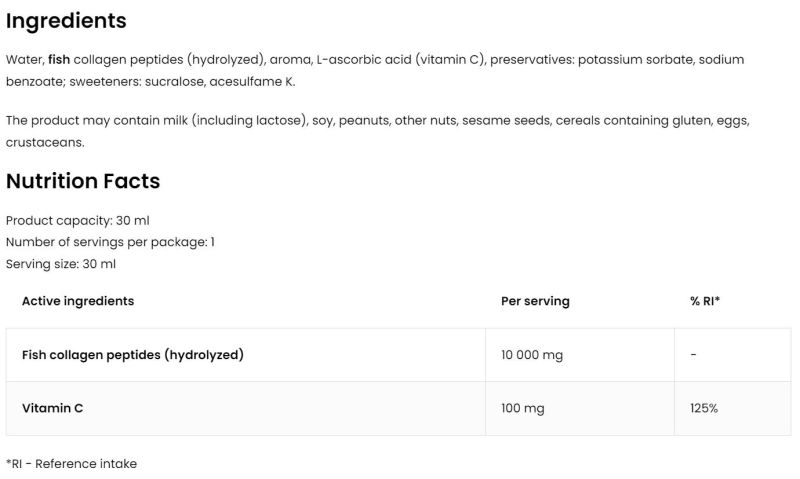Viewport: 800px width, 479px height.
Task: Click the "Per serving" column header
Action: point(535,301)
